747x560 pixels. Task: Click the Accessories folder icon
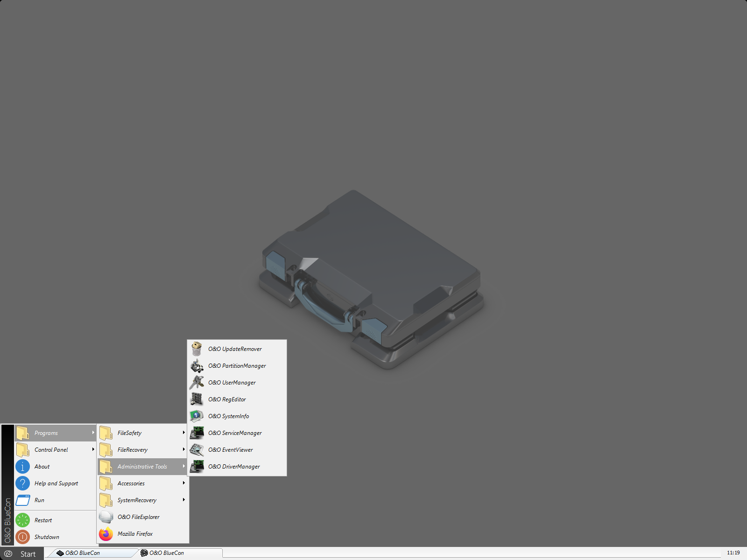click(x=106, y=483)
